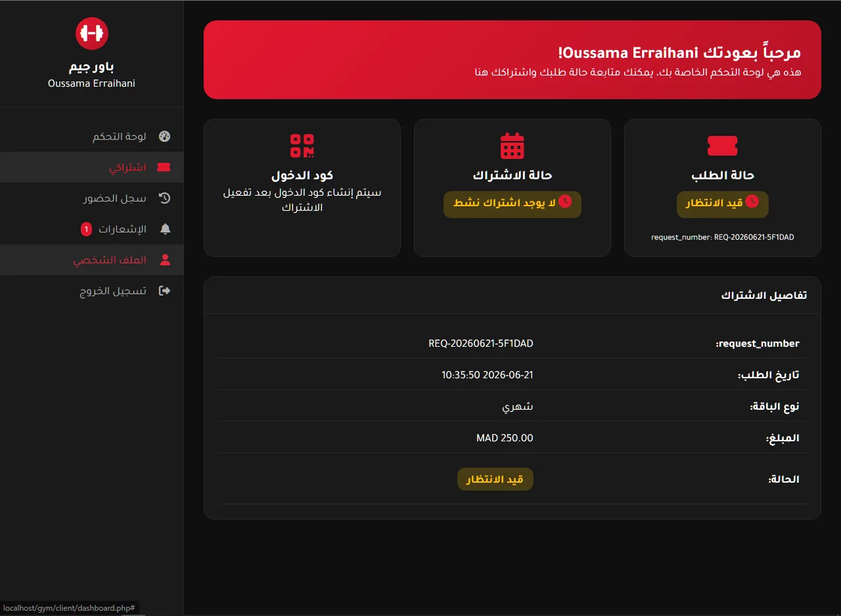Viewport: 841px width, 616px height.
Task: Click the request_number text in حالة الطلب card
Action: (x=722, y=237)
